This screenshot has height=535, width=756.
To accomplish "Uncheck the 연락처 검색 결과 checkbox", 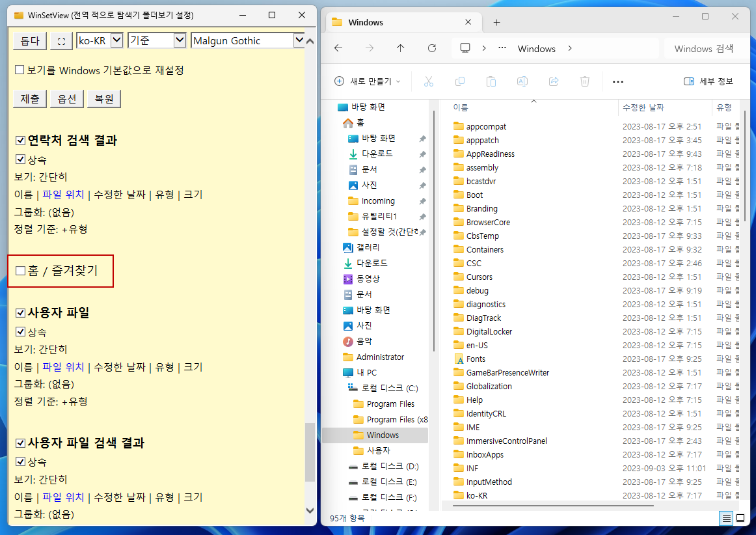I will (20, 141).
